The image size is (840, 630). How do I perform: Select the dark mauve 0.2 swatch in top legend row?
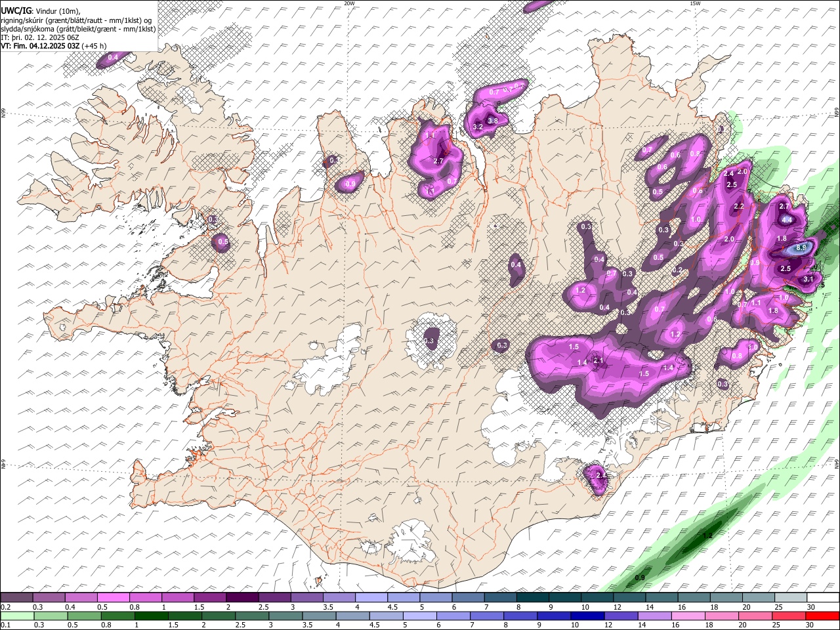(x=16, y=598)
